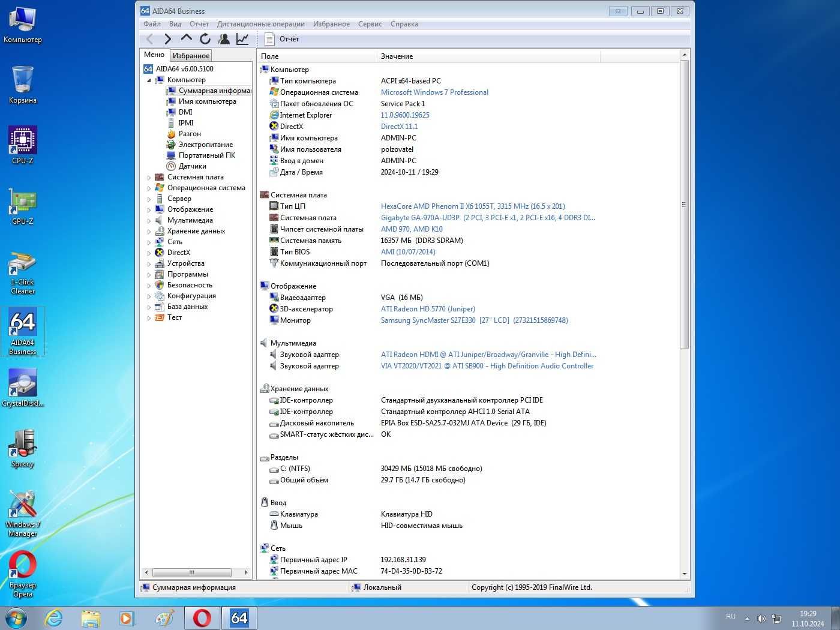Select the Датчики tree item
The width and height of the screenshot is (840, 630).
[x=192, y=166]
